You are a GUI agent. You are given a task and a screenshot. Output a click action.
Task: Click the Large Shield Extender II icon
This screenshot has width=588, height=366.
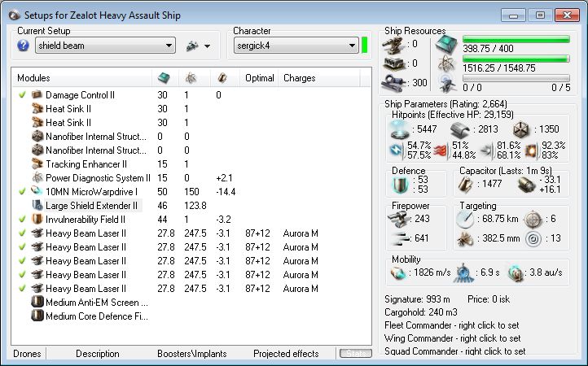coord(37,205)
